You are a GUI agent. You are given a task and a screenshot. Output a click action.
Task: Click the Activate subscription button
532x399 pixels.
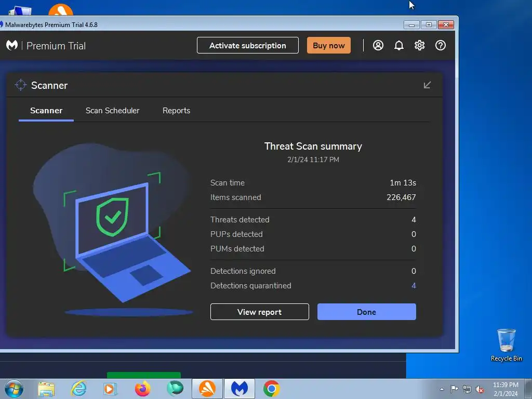248,45
